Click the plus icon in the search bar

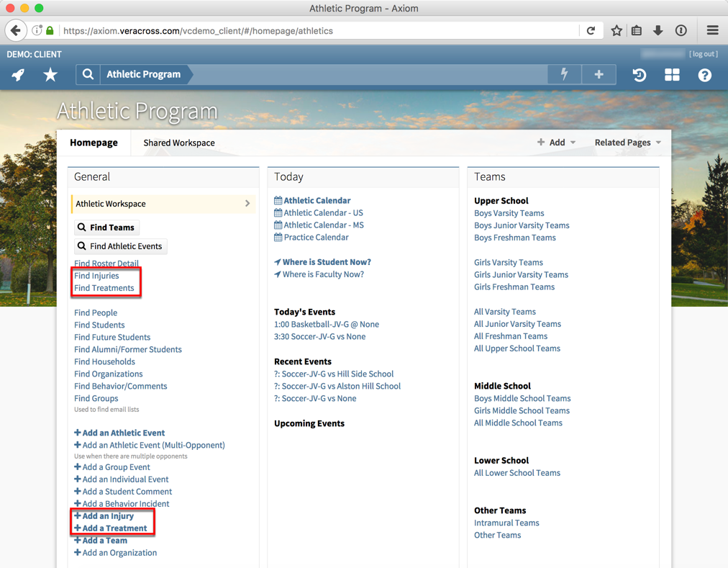(x=599, y=74)
